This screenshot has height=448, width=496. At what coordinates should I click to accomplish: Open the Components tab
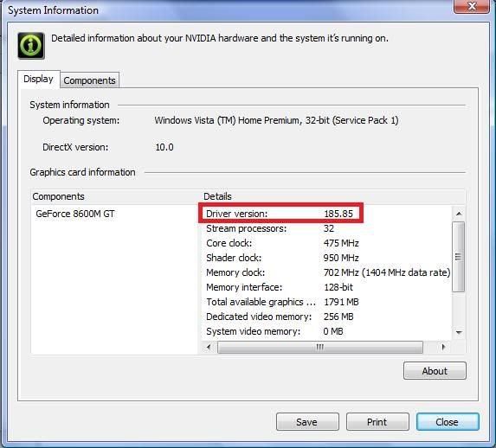pos(89,80)
